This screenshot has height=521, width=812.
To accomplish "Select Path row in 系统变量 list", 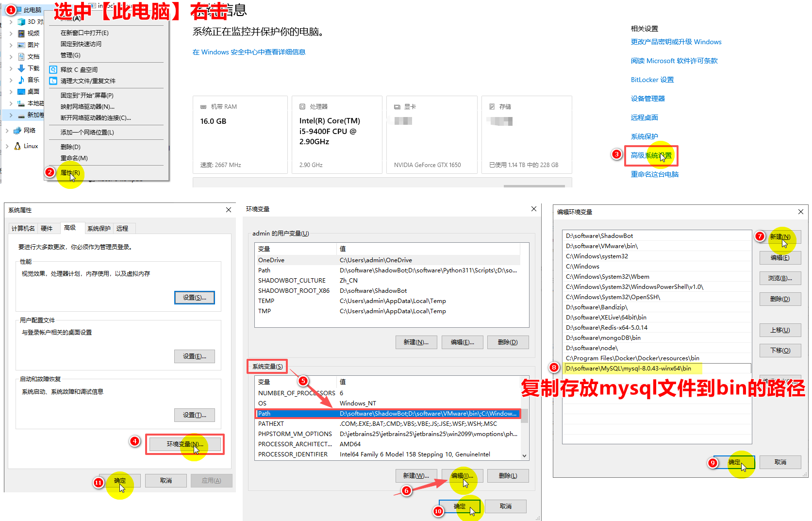I will [x=388, y=414].
